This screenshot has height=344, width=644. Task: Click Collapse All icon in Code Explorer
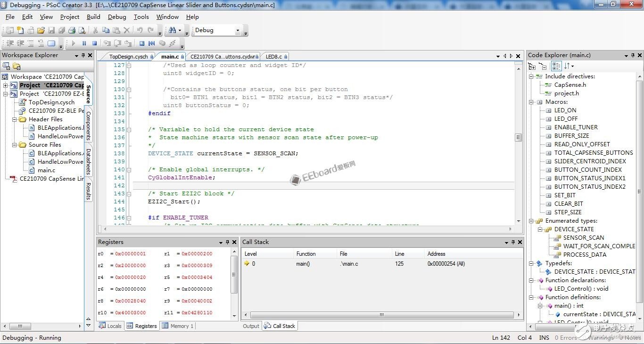pos(543,67)
